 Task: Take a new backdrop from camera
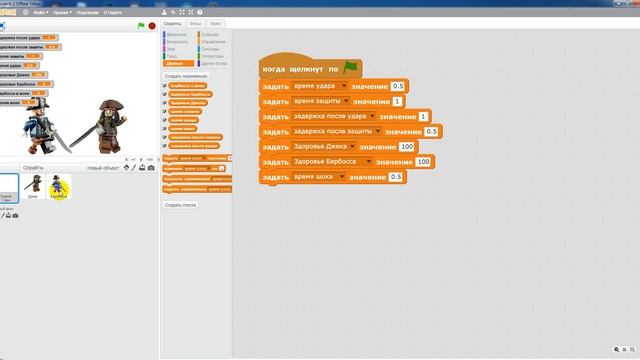coord(15,216)
